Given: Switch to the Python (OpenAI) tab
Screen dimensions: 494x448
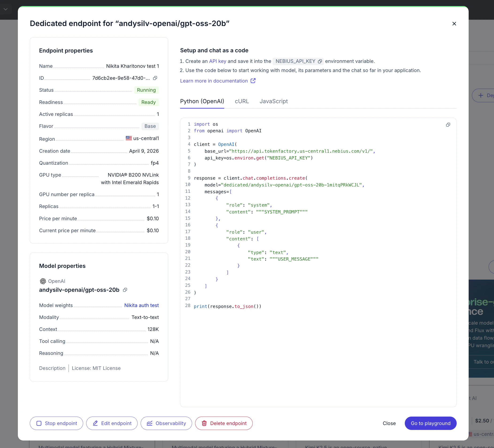Looking at the screenshot, I should pyautogui.click(x=202, y=101).
